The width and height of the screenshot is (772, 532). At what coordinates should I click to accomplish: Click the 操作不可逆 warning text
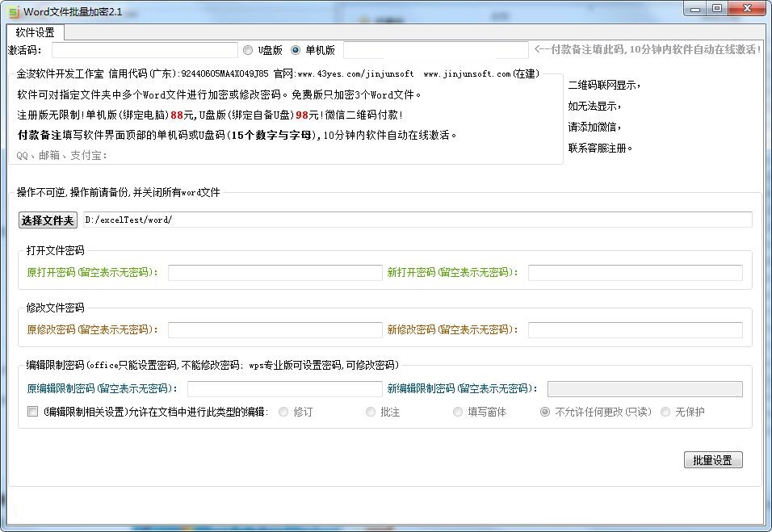point(118,192)
